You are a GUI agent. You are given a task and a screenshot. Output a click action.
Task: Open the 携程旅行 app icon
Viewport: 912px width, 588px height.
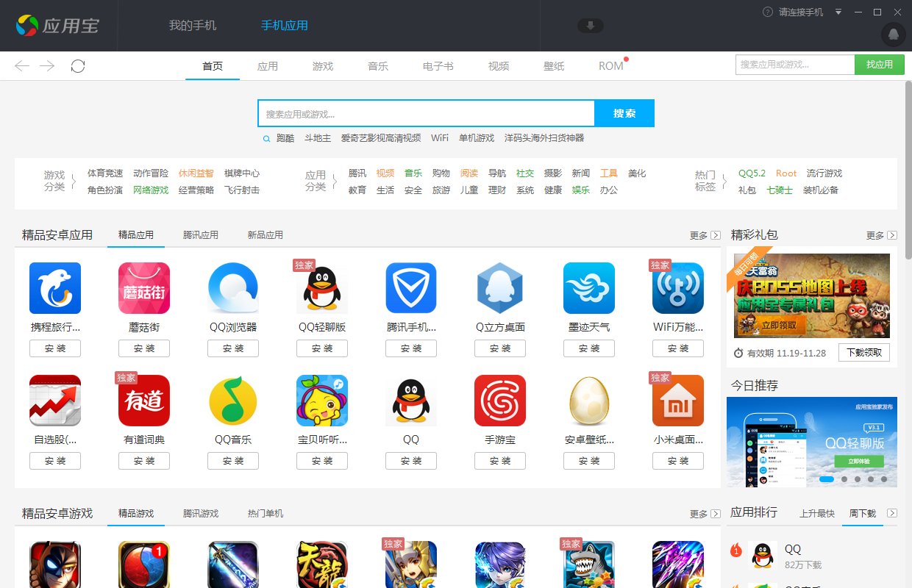(x=55, y=288)
